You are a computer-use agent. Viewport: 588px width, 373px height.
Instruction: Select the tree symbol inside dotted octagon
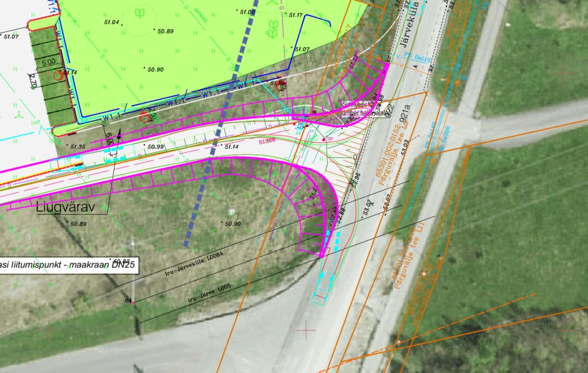[140, 13]
